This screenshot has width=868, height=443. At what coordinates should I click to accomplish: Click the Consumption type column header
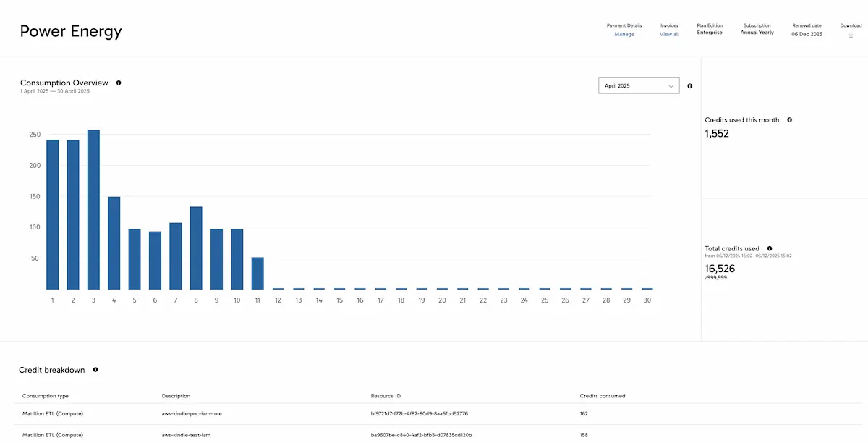click(46, 396)
